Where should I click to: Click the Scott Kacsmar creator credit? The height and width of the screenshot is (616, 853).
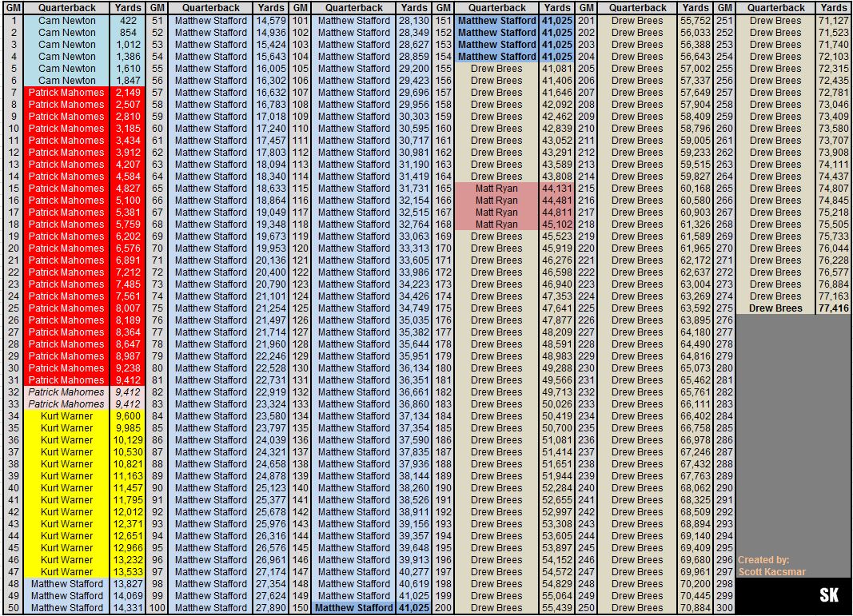(x=764, y=566)
